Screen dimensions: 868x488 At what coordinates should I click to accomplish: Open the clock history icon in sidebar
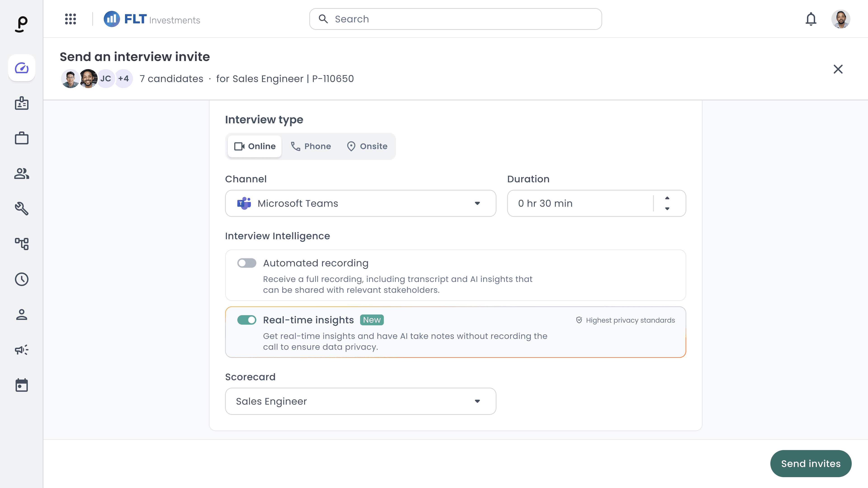[21, 279]
